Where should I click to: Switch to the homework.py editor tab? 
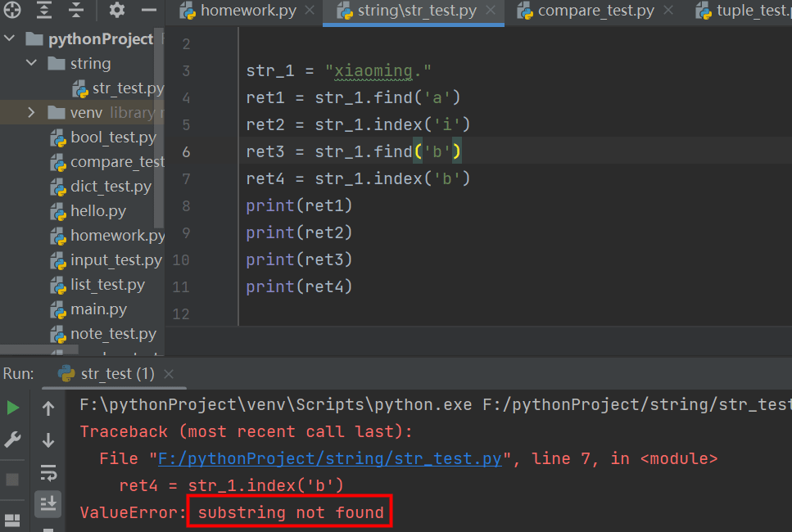tap(247, 11)
